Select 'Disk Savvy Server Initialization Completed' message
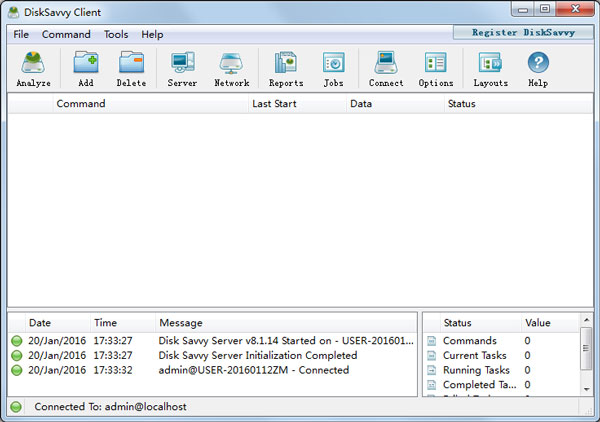Screen dimensions: 600x422 (x=258, y=355)
